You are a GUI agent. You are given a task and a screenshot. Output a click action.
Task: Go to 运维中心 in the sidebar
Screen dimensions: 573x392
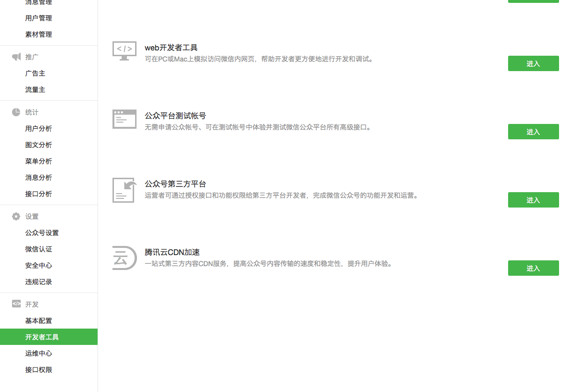(38, 354)
